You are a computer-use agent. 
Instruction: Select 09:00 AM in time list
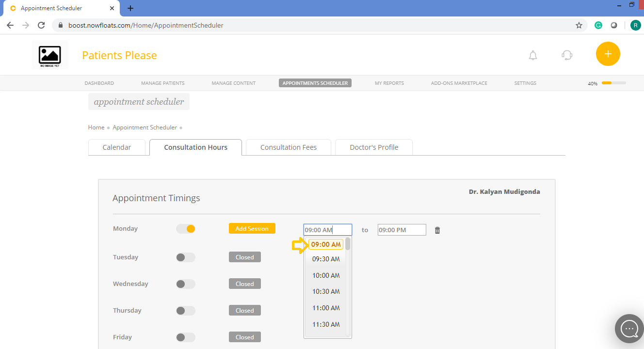326,244
